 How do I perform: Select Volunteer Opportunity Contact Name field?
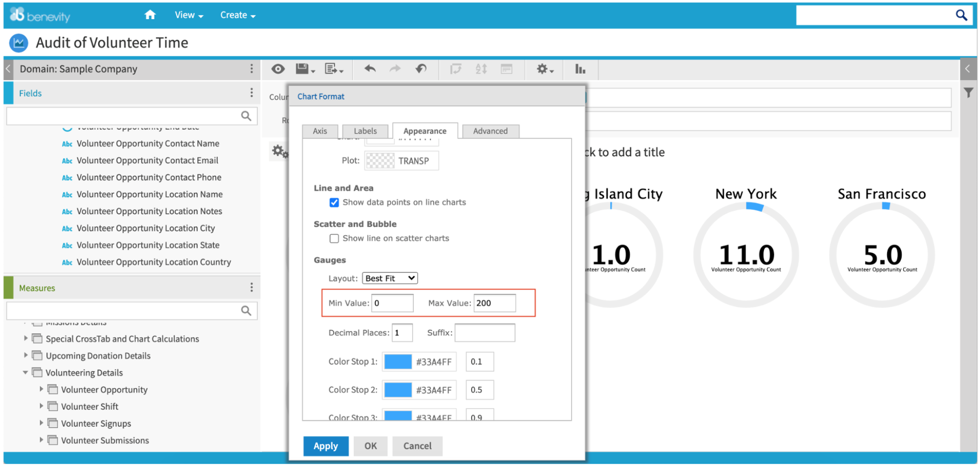pos(148,144)
